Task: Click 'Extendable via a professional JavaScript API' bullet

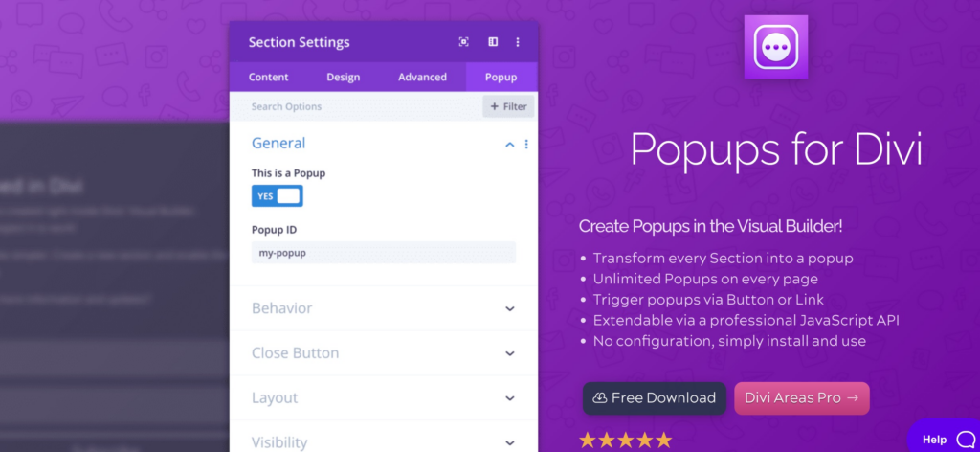Action: pos(746,320)
